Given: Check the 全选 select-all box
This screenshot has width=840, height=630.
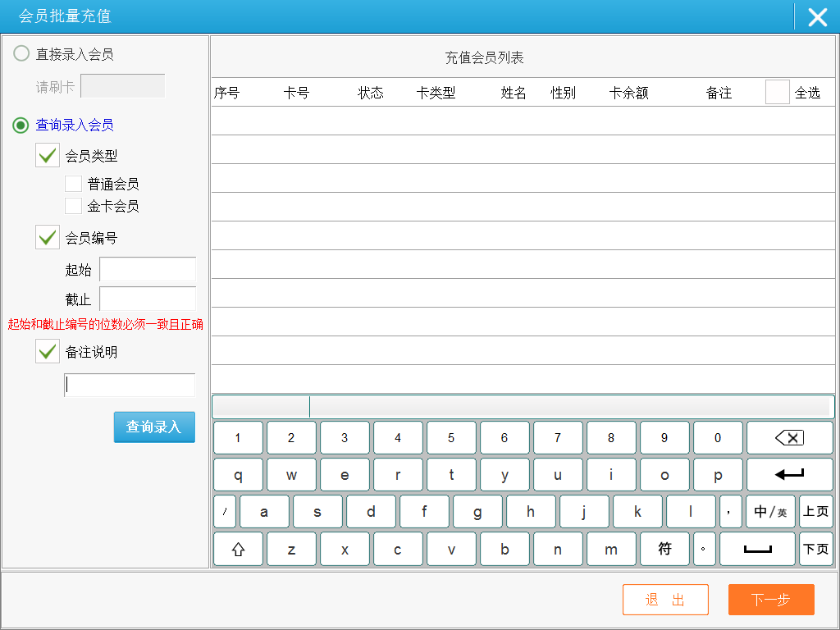Looking at the screenshot, I should point(777,93).
